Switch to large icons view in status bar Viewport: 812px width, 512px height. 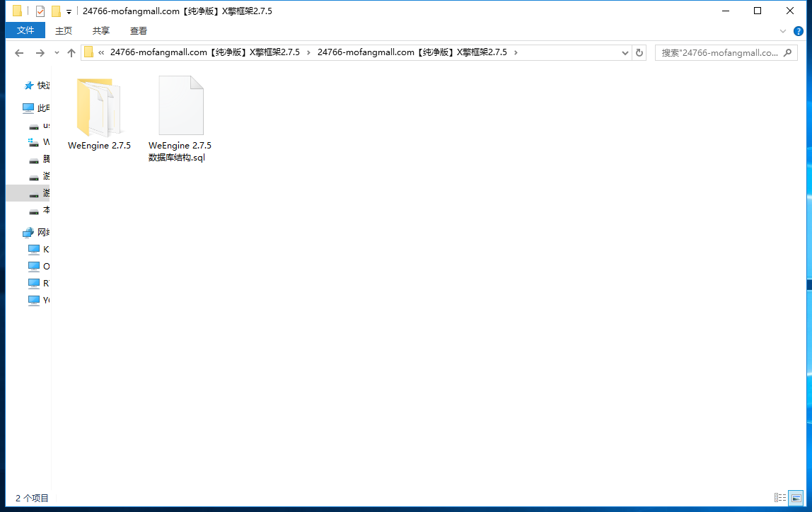coord(796,498)
